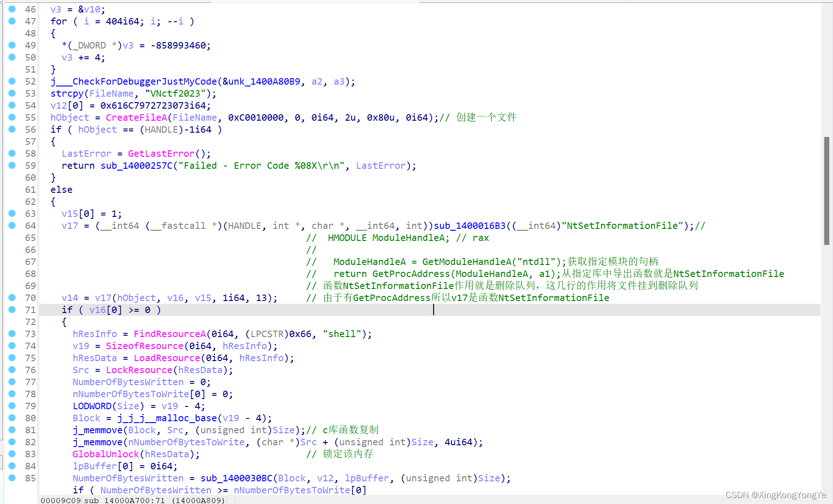Screen dimensions: 833x504
Task: Click line number 62
Action: pyautogui.click(x=31, y=202)
